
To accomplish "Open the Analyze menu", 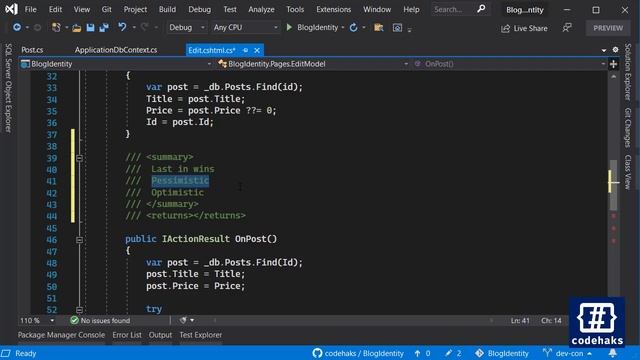I will point(261,9).
